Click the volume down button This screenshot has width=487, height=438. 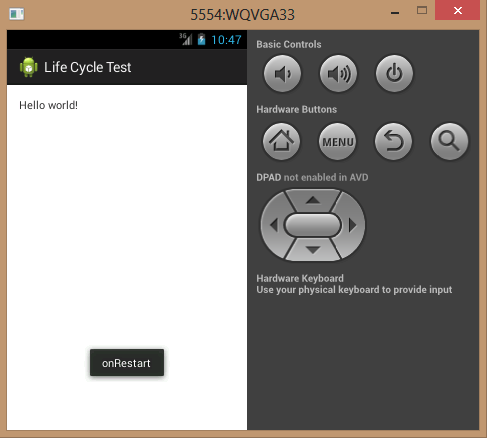click(282, 74)
